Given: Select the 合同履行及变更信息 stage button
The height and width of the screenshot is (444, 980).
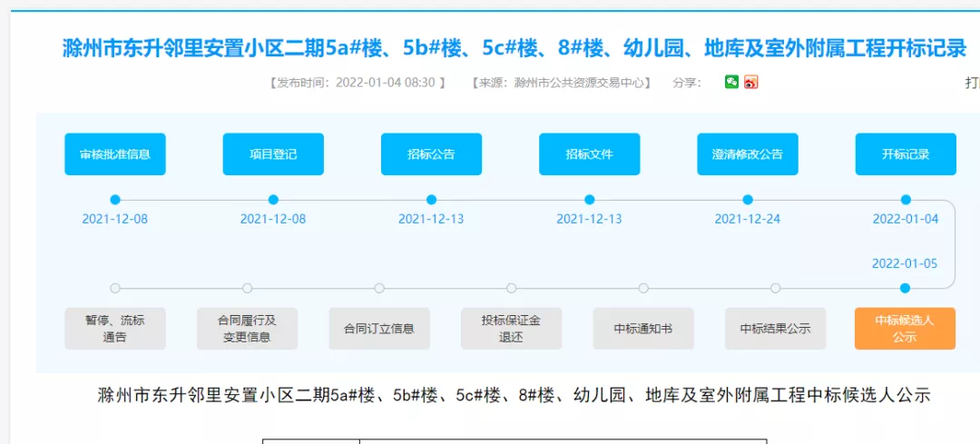Looking at the screenshot, I should pos(247,329).
